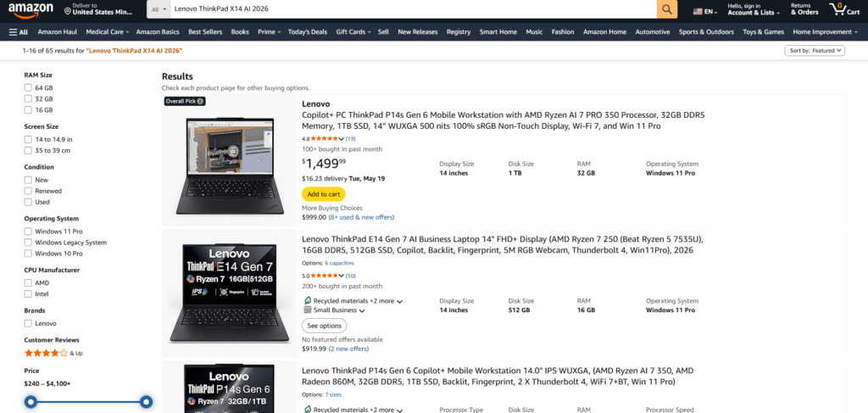
Task: Expand the Medical Care menu
Action: 108,32
